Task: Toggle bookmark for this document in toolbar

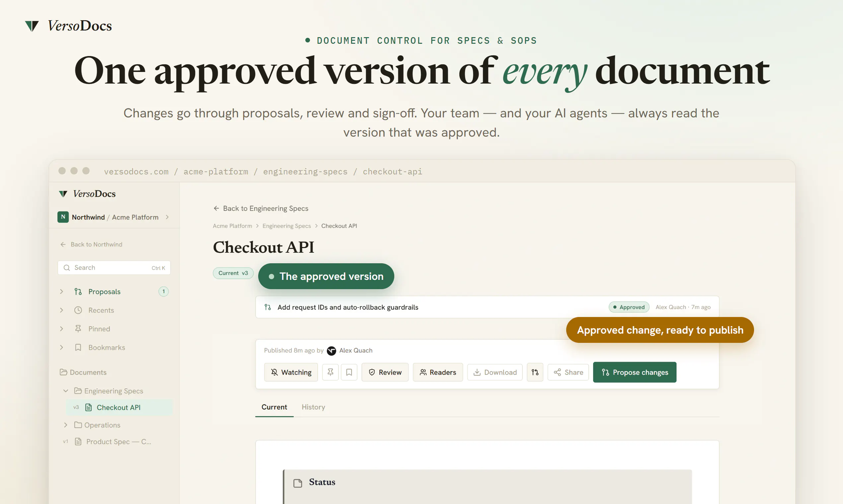Action: (349, 372)
